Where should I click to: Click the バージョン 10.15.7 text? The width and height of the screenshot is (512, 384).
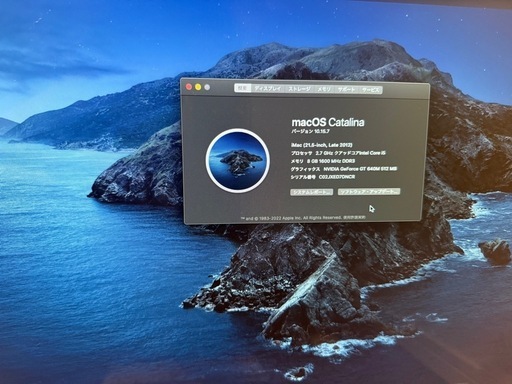(310, 132)
